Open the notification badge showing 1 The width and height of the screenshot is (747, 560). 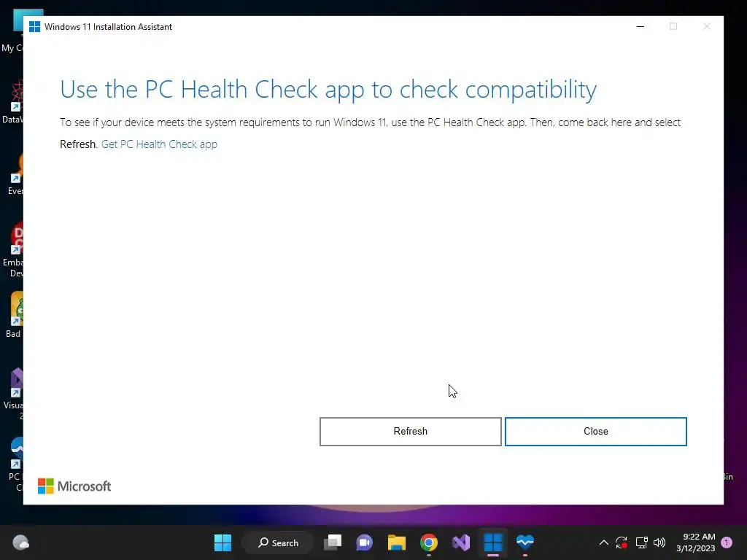click(x=727, y=542)
